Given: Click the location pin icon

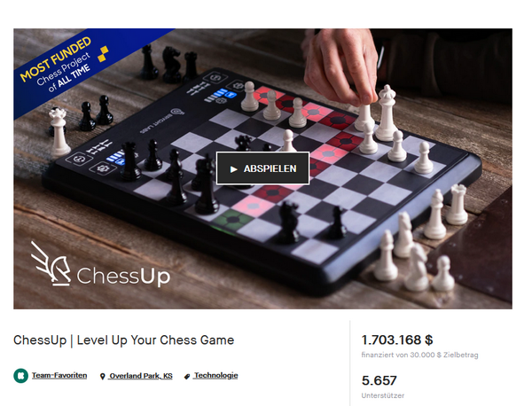Looking at the screenshot, I should (103, 376).
